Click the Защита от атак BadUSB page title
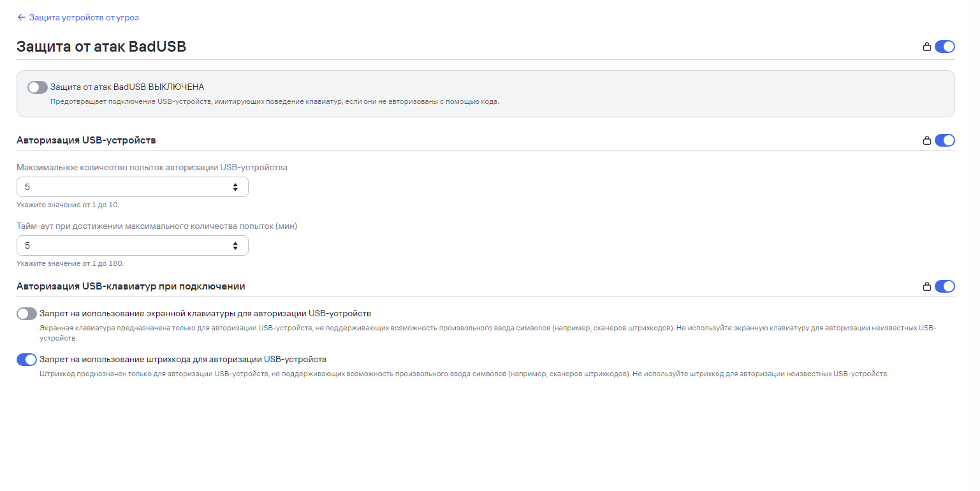Screen dimensions: 980x491 pyautogui.click(x=101, y=47)
